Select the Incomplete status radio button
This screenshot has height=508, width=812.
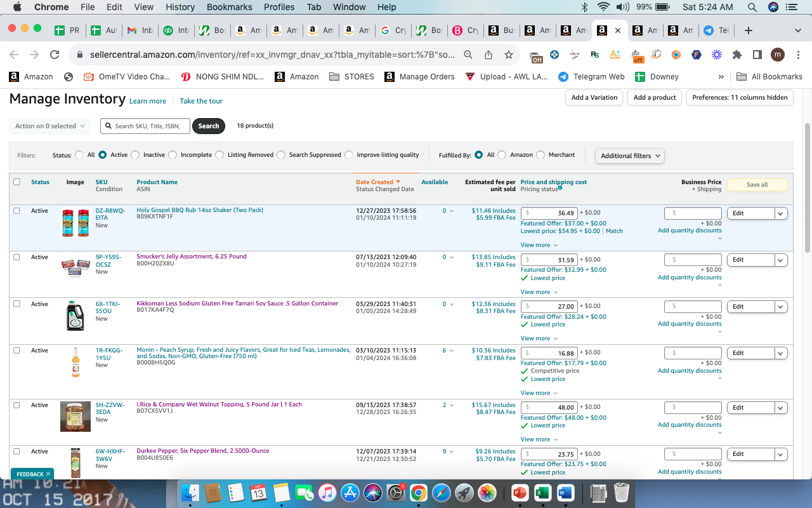(173, 155)
